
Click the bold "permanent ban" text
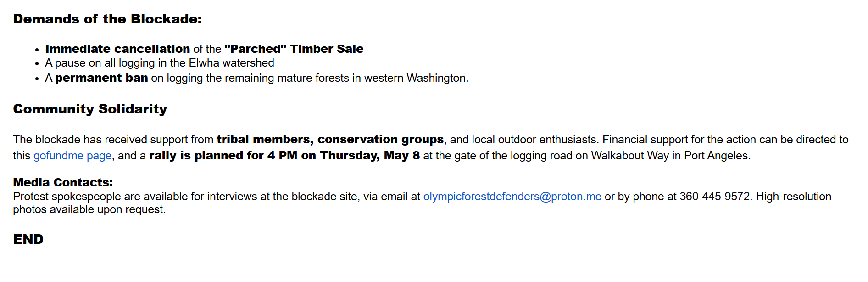click(x=101, y=78)
